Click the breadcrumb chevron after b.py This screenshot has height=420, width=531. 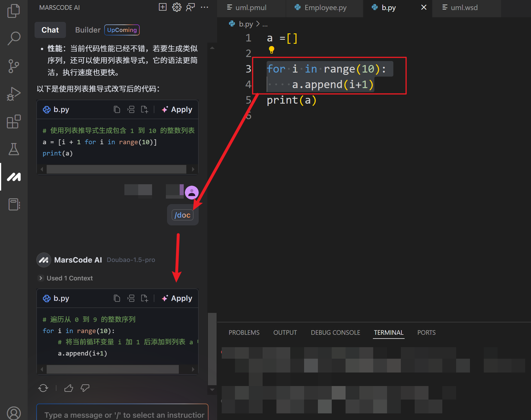[258, 24]
